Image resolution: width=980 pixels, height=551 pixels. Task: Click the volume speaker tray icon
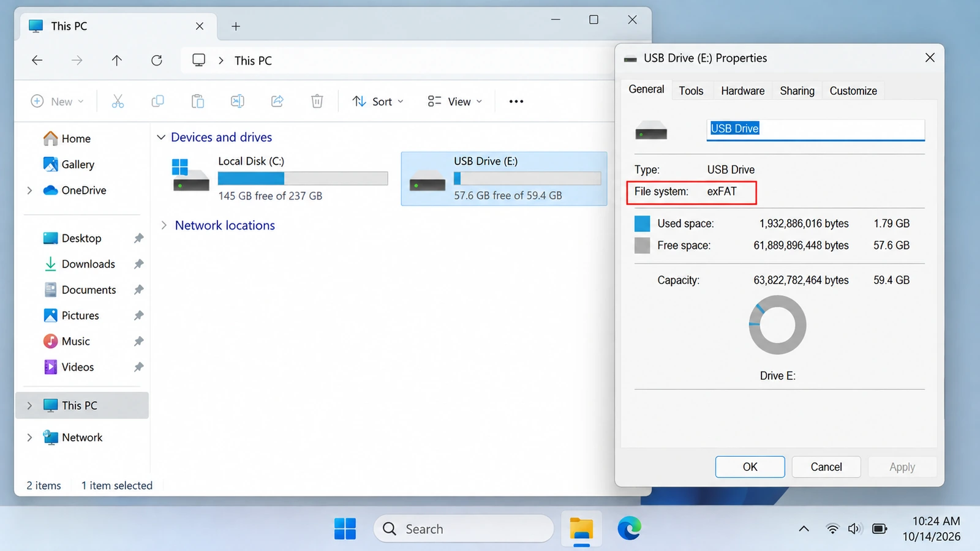854,528
